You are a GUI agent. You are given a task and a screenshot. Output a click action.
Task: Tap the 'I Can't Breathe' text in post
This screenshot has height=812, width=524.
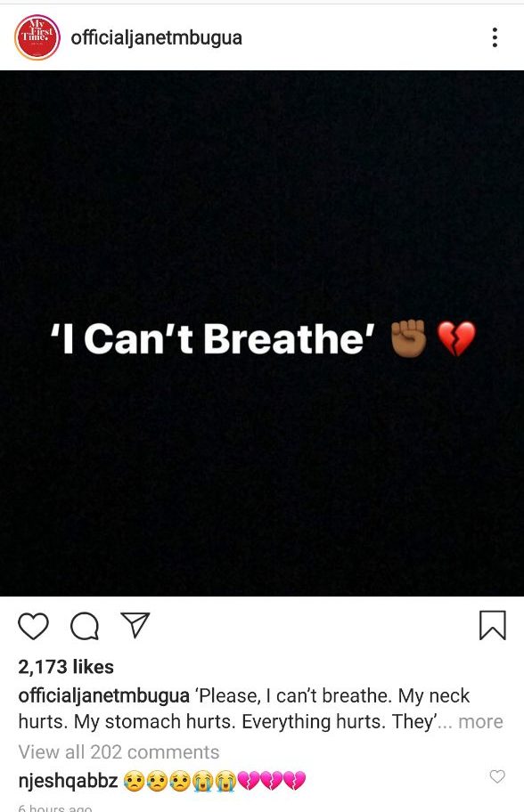pos(212,338)
